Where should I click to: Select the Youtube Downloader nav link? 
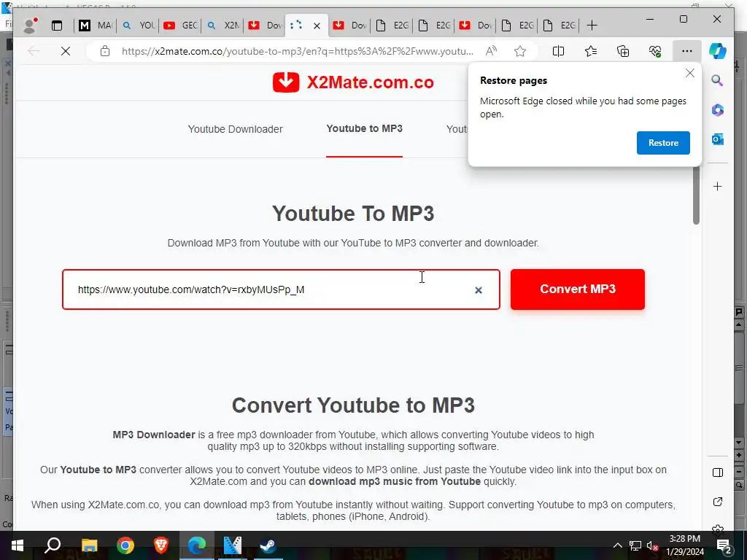point(236,129)
